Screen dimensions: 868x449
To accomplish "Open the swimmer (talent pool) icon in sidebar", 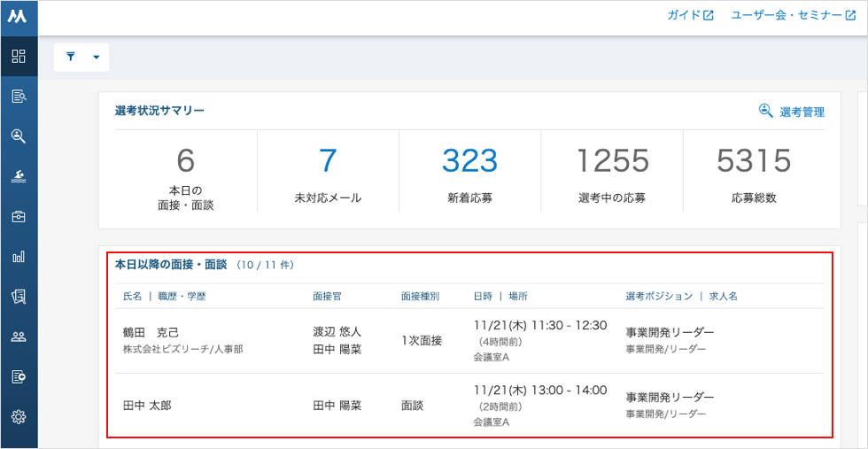I will pos(19,176).
